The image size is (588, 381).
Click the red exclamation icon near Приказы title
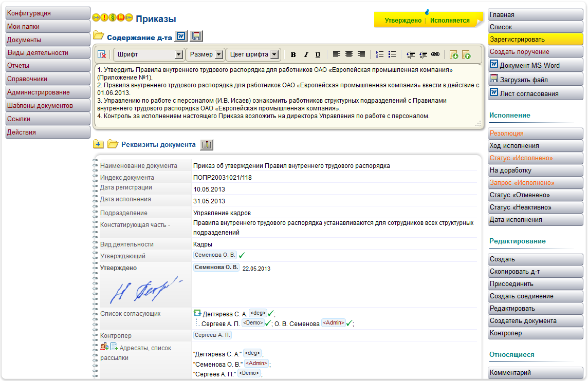click(x=104, y=17)
